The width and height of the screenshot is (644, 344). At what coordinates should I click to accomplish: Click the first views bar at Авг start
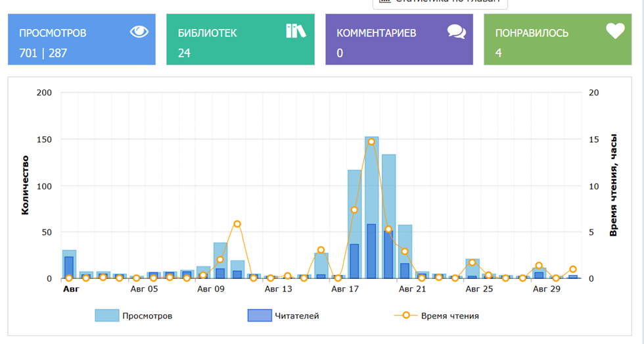click(x=69, y=264)
